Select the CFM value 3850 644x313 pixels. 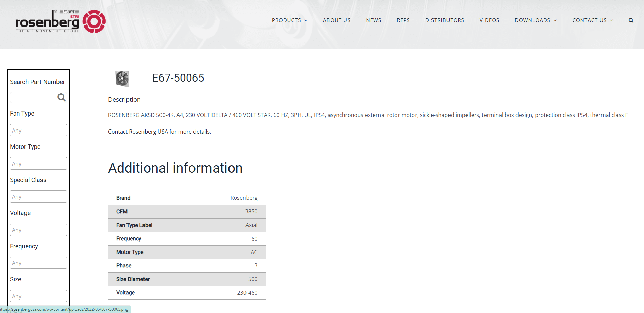[x=251, y=212]
